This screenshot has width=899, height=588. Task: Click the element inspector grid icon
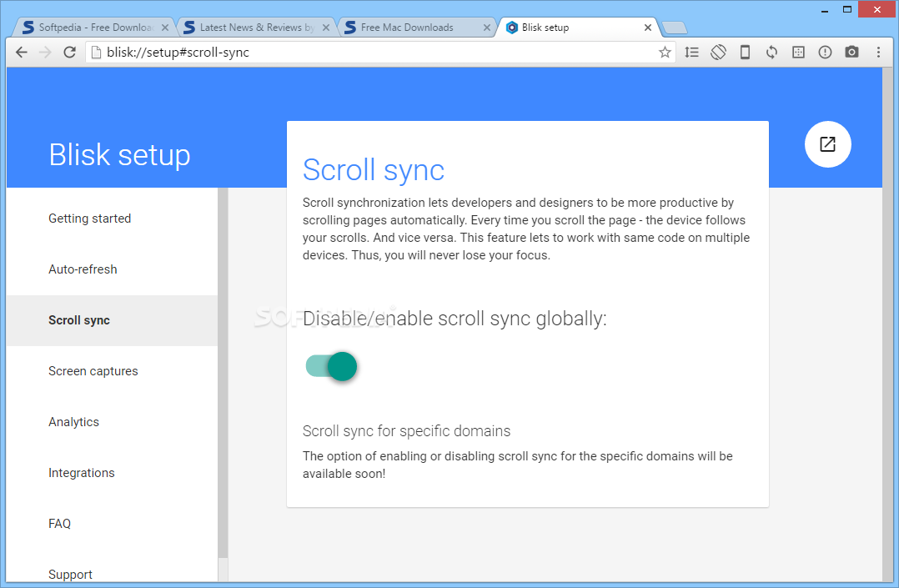798,53
